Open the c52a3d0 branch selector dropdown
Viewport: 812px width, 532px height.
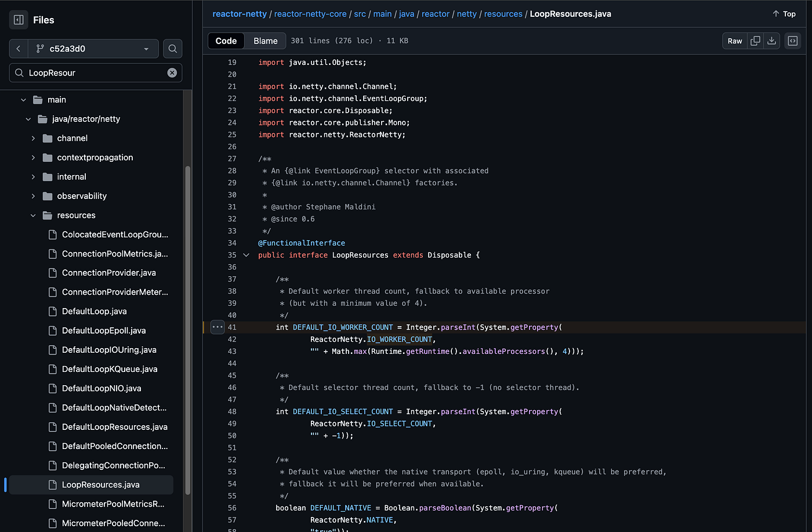pos(93,49)
